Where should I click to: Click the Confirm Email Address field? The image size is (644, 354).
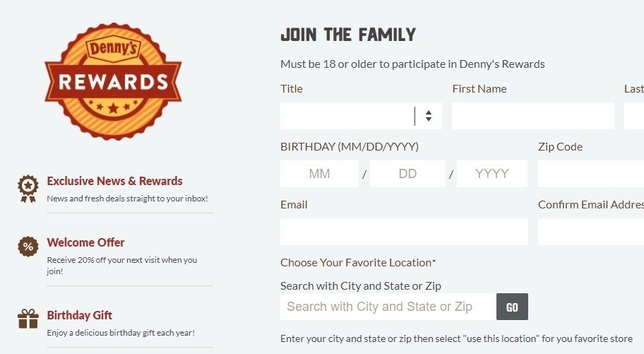pyautogui.click(x=590, y=232)
